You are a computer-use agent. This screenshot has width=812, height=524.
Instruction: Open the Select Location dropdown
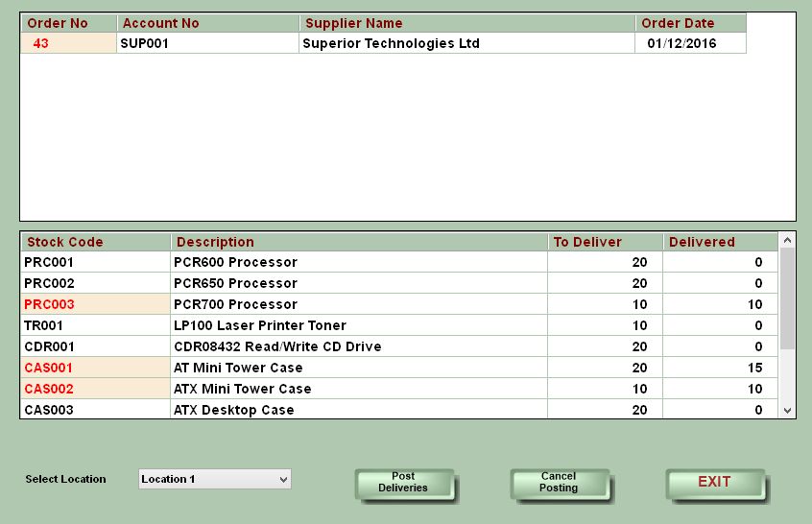tap(215, 479)
